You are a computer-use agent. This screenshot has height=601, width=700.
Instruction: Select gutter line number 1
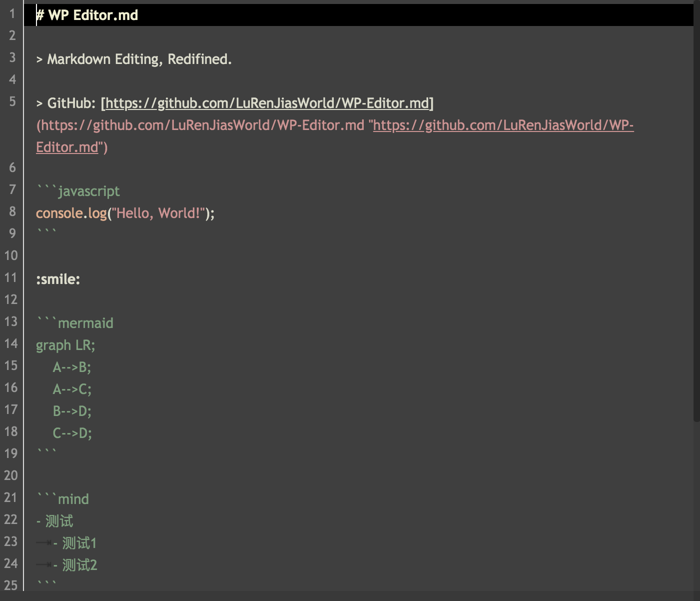pos(12,13)
